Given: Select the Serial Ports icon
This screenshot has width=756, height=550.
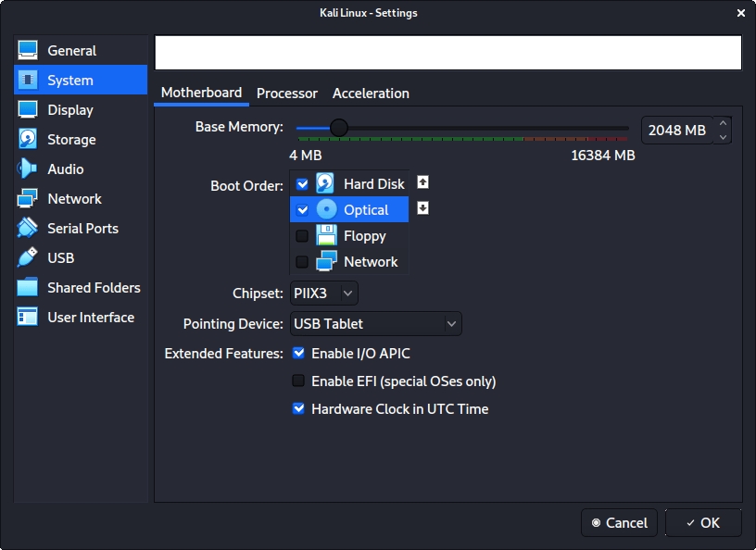Looking at the screenshot, I should [x=28, y=229].
